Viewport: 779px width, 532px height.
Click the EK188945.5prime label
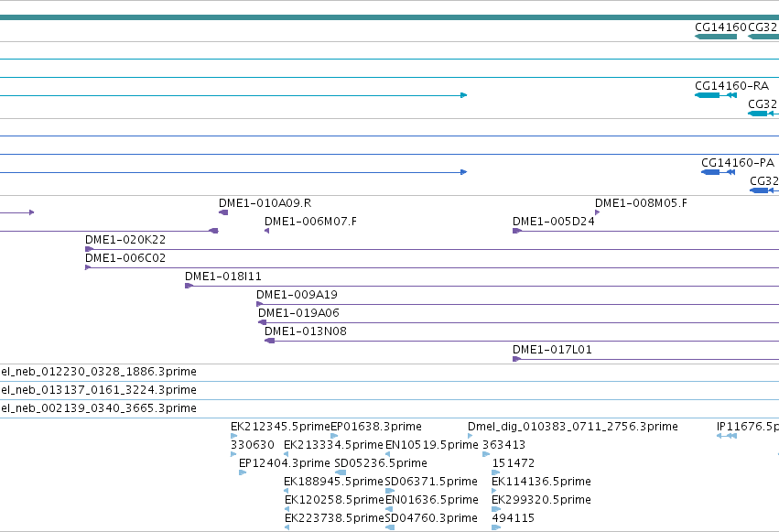(333, 482)
